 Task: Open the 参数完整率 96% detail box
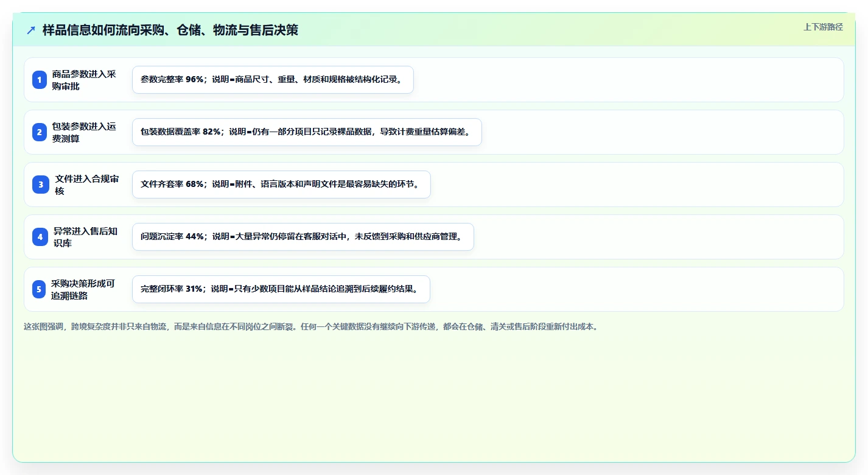pyautogui.click(x=273, y=80)
